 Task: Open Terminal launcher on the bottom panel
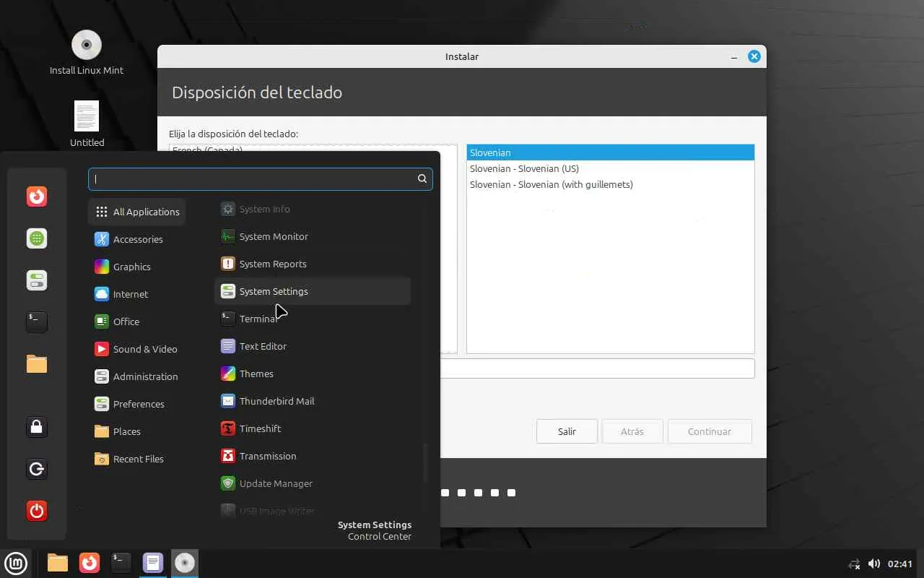pos(121,563)
